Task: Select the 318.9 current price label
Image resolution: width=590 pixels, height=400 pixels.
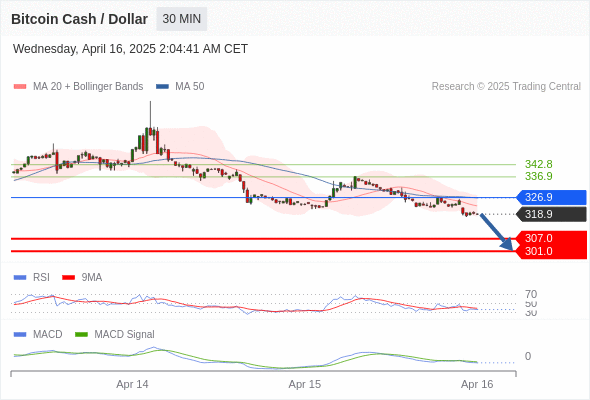Action: pyautogui.click(x=551, y=214)
